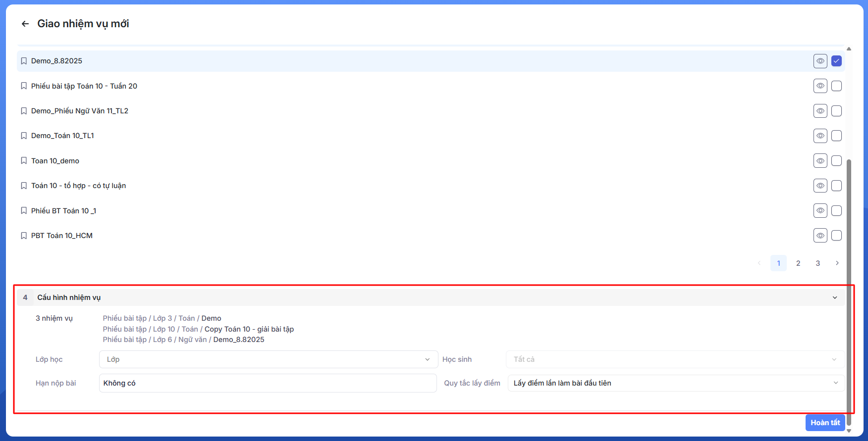The width and height of the screenshot is (868, 441).
Task: Open preview of Toan 10_demo
Action: 820,161
